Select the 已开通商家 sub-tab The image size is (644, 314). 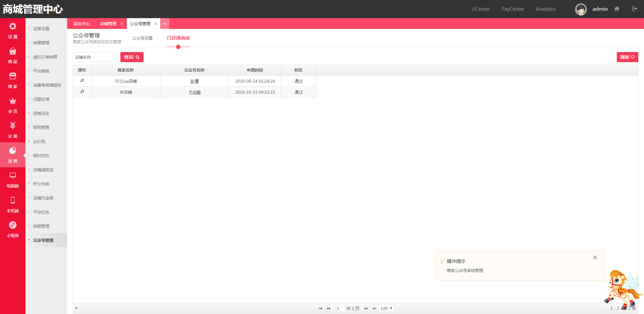click(178, 38)
